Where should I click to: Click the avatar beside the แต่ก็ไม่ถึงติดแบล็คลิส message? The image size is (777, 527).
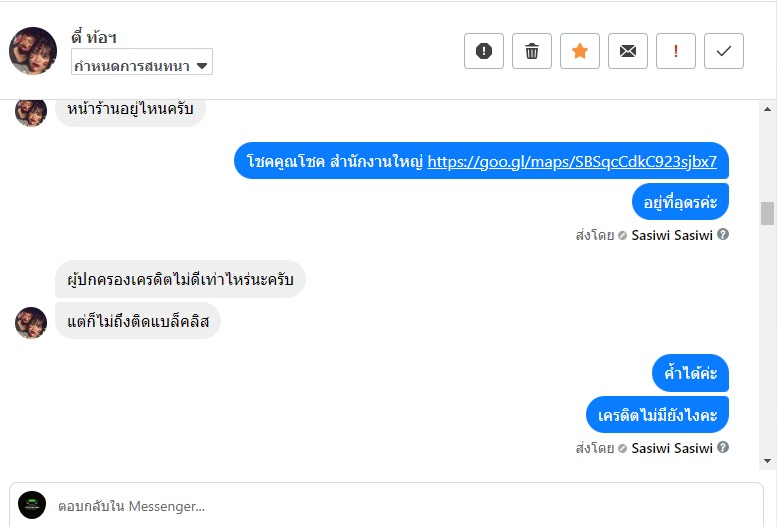click(x=31, y=322)
